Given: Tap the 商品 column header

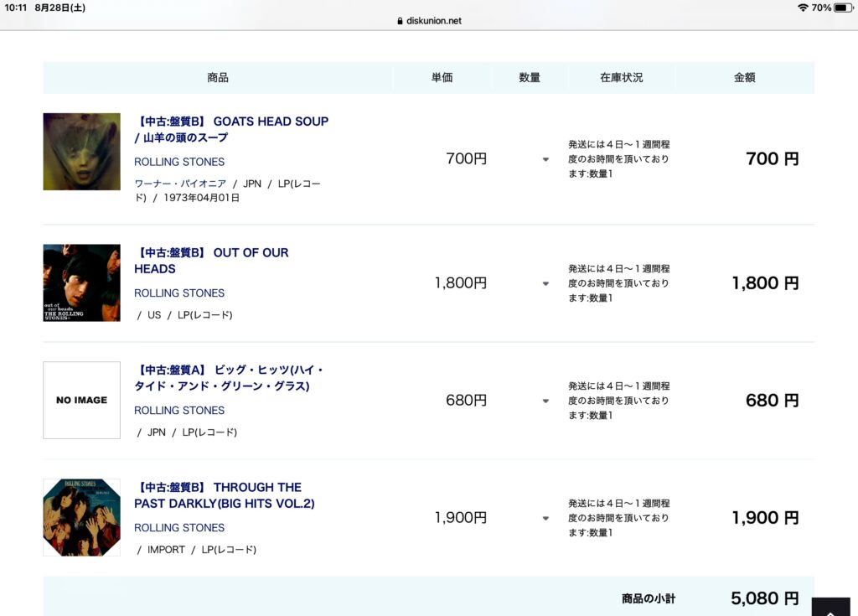Looking at the screenshot, I should [x=218, y=78].
